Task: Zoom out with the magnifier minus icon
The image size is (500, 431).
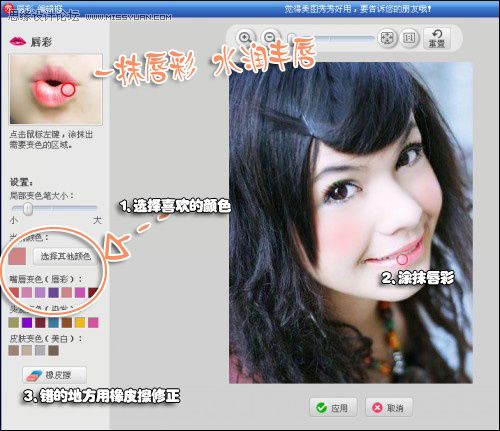Action: 270,37
